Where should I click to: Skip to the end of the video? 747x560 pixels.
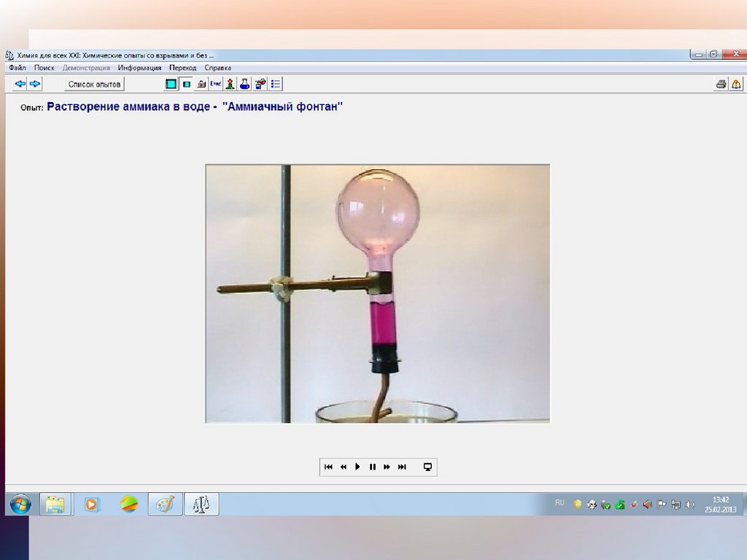pyautogui.click(x=402, y=467)
